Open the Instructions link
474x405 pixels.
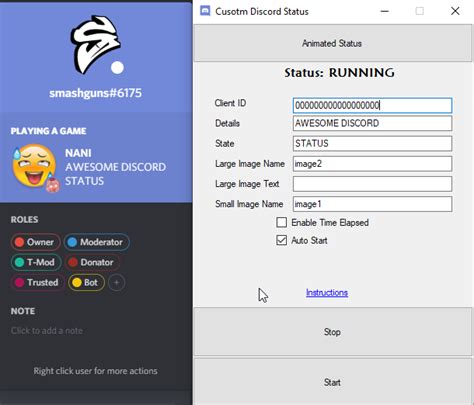pyautogui.click(x=327, y=293)
